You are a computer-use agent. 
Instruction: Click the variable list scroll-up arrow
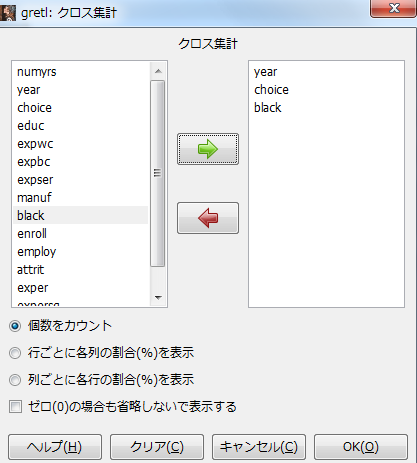pos(158,71)
